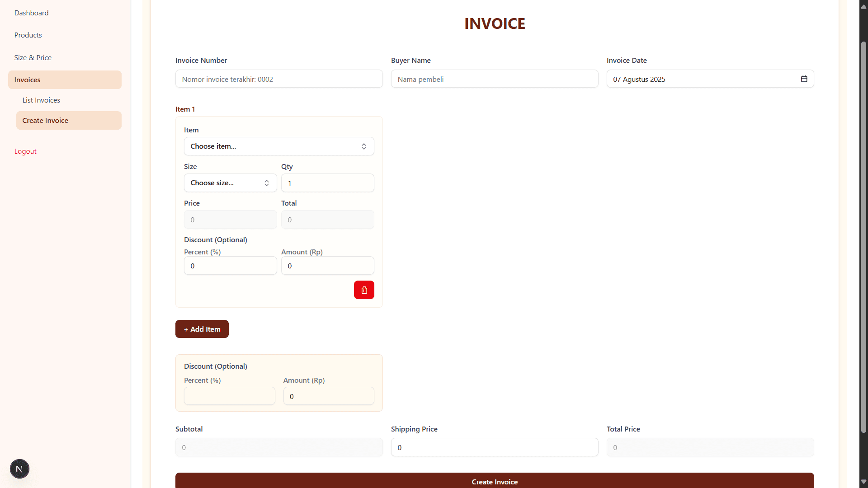This screenshot has height=488, width=868.
Task: Open the Choose size dropdown
Action: click(x=230, y=183)
